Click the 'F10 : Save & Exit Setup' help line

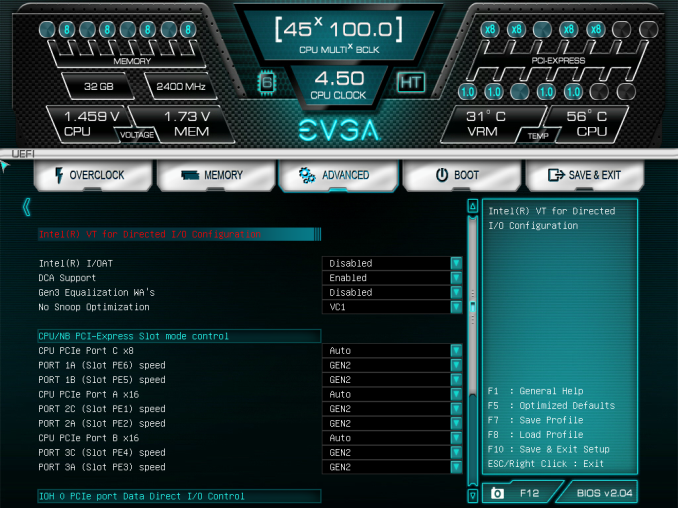[549, 449]
